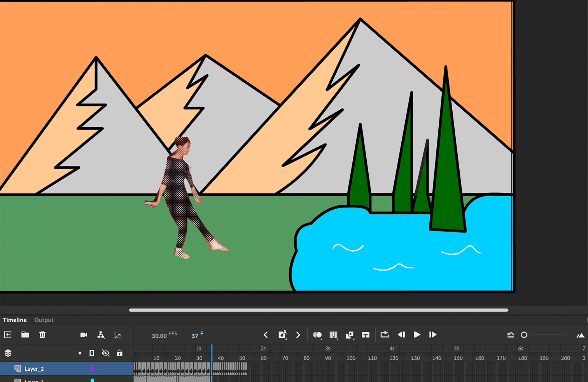Hide all layers with the eye icon

105,353
